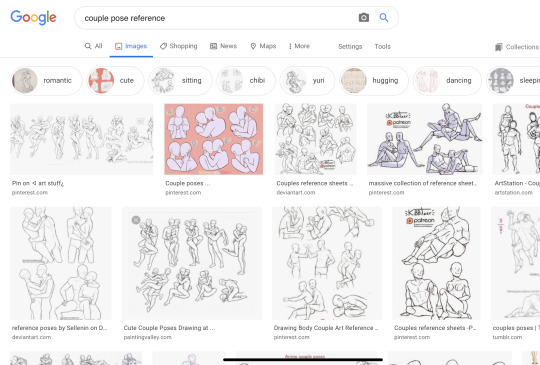
Task: Choose the yuri filter chip
Action: (307, 81)
